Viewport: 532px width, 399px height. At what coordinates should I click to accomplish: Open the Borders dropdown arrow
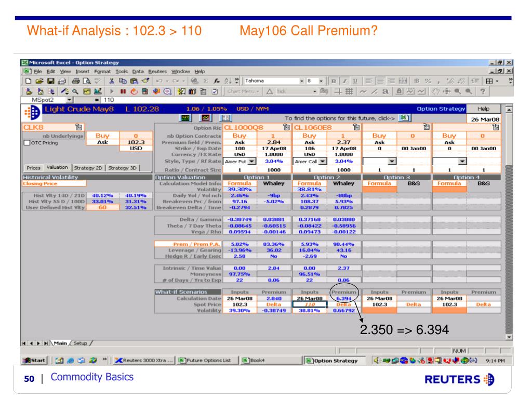(497, 81)
